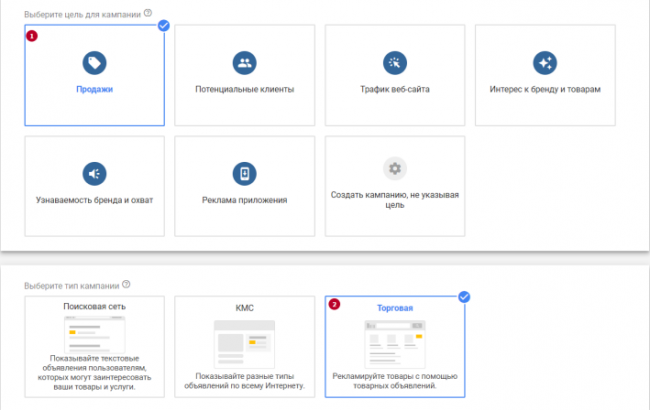The image size is (650, 410).
Task: Select the Реклама приложения phone icon
Action: (x=244, y=173)
